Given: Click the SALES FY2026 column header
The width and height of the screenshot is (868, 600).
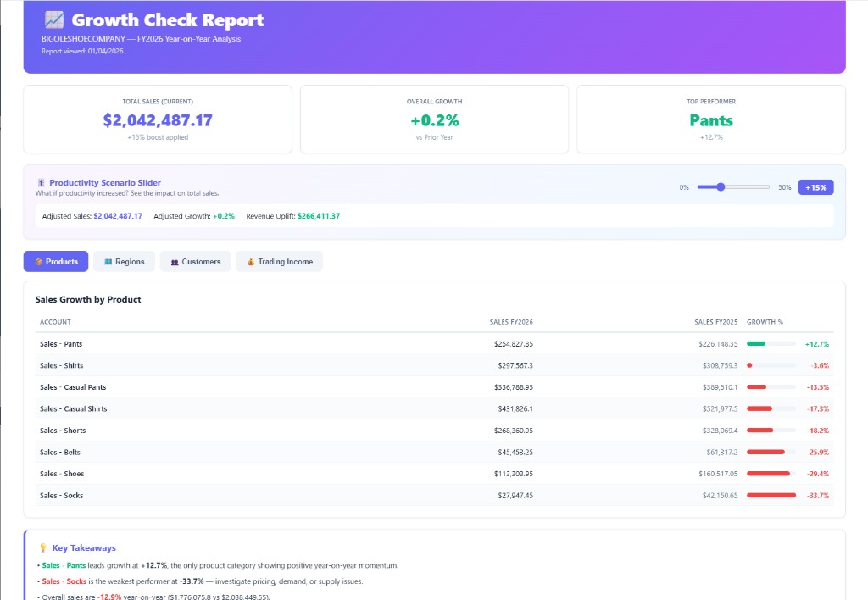Looking at the screenshot, I should pos(511,322).
